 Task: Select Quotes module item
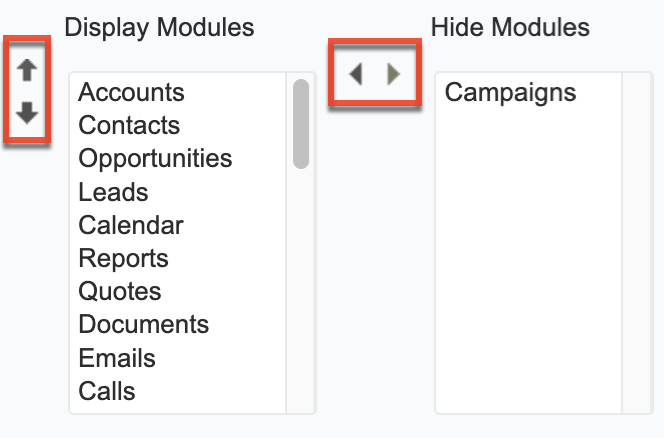pyautogui.click(x=120, y=292)
